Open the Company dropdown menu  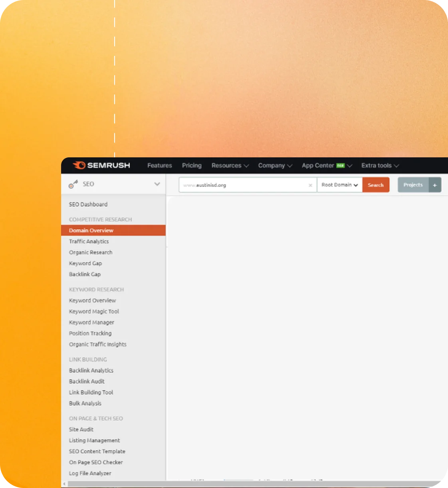(x=275, y=165)
